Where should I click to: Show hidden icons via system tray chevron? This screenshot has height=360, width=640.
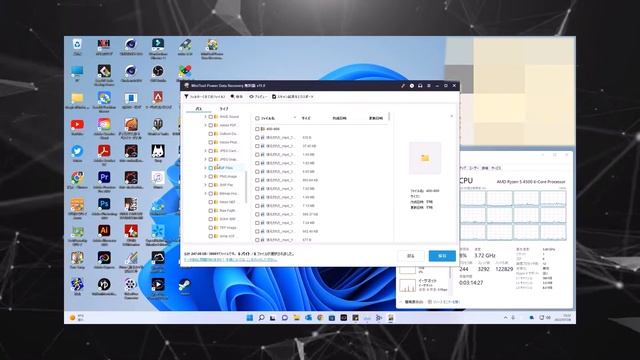coord(506,317)
